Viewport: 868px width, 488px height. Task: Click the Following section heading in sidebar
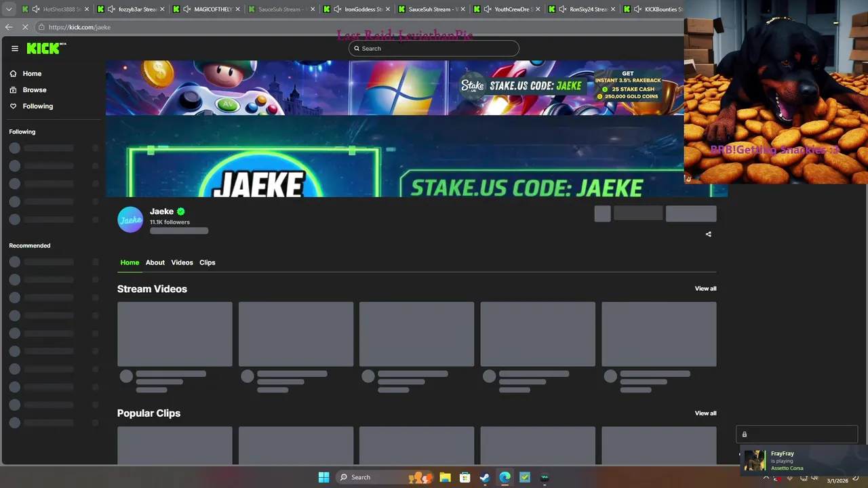tap(22, 131)
